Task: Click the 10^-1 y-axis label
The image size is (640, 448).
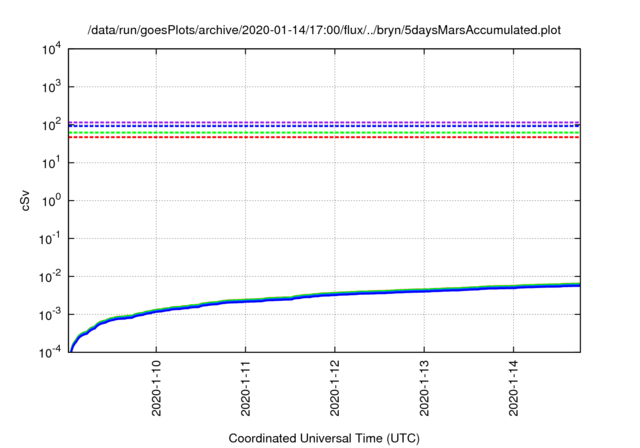Action: coord(49,239)
